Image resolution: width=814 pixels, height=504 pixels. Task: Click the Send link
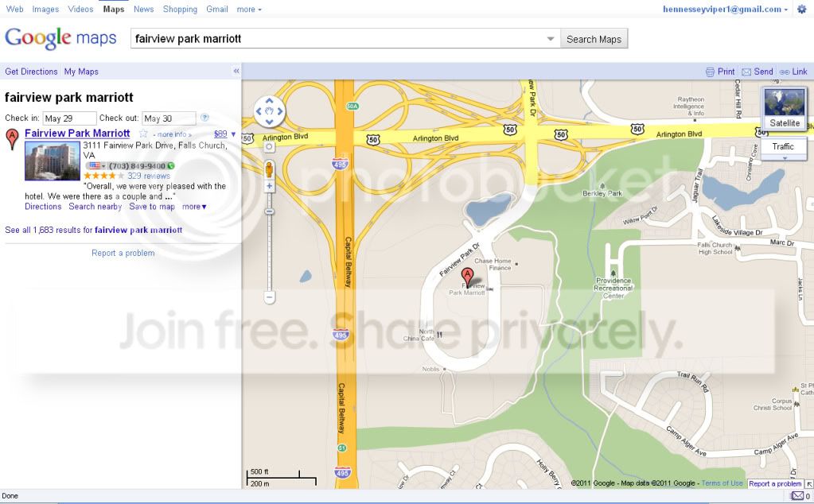click(x=758, y=72)
